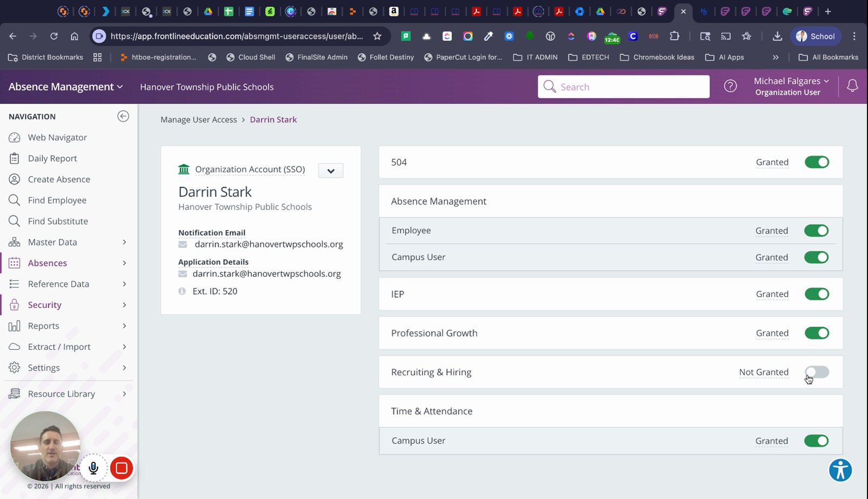Turn off 504 access toggle
The height and width of the screenshot is (499, 868).
(816, 162)
